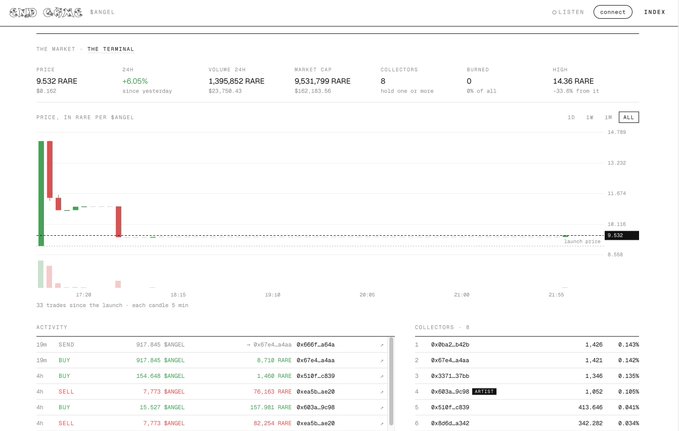Select The Terminal tab
The height and width of the screenshot is (431, 679).
[x=110, y=49]
